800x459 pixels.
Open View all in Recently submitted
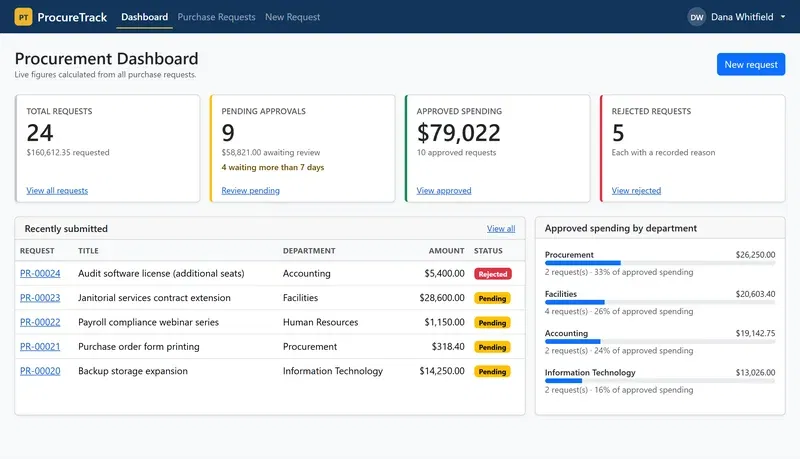[x=501, y=228]
